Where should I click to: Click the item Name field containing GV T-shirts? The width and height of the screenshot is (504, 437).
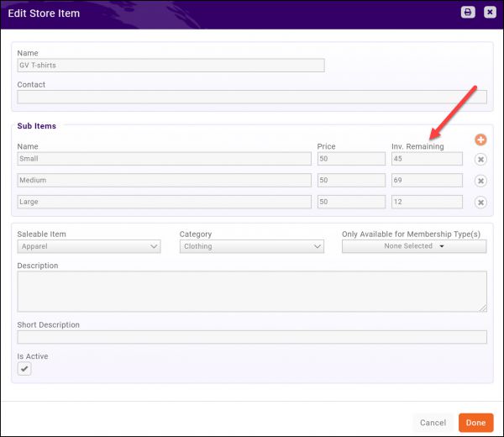[x=171, y=66]
